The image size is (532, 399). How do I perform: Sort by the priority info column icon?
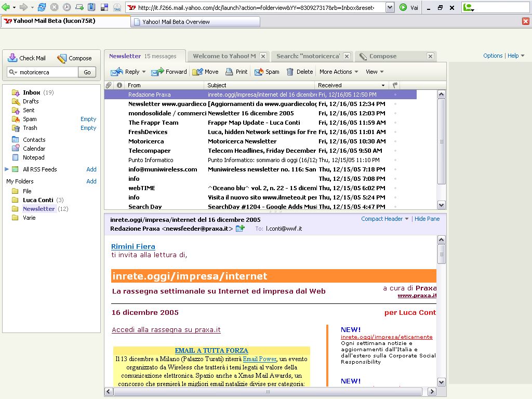119,85
